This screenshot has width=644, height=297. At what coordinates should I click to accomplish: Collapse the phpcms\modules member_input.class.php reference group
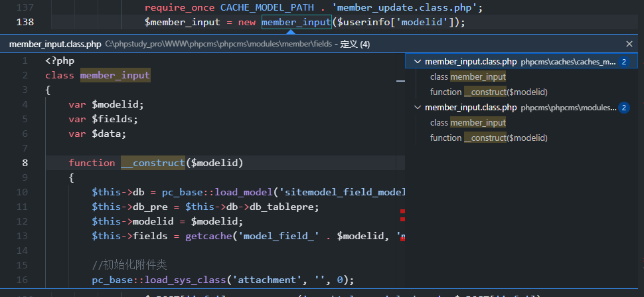pyautogui.click(x=418, y=108)
